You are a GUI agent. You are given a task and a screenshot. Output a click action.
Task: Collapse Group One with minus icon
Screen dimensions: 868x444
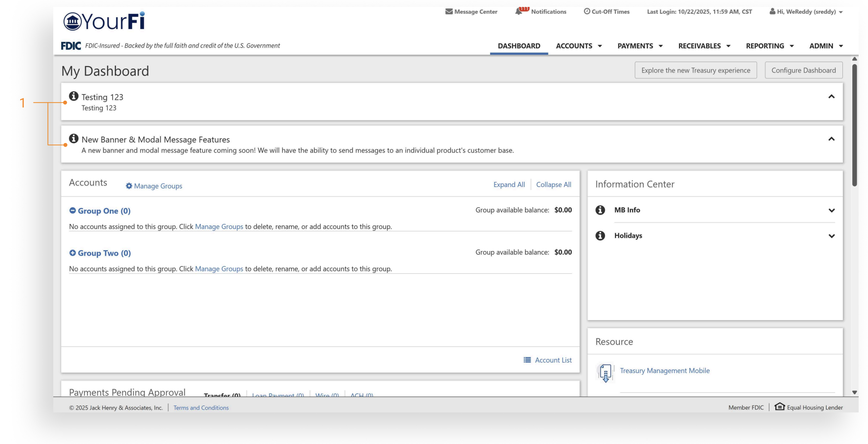pyautogui.click(x=72, y=211)
